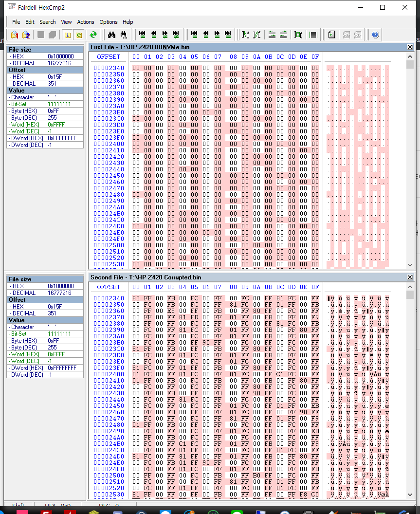Open the View menu
This screenshot has width=420, height=514.
(66, 22)
